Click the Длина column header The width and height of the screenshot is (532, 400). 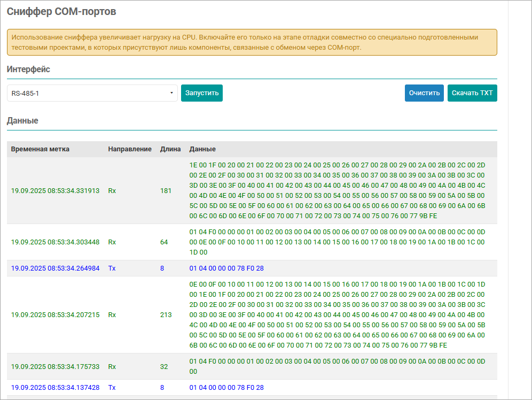pos(170,149)
